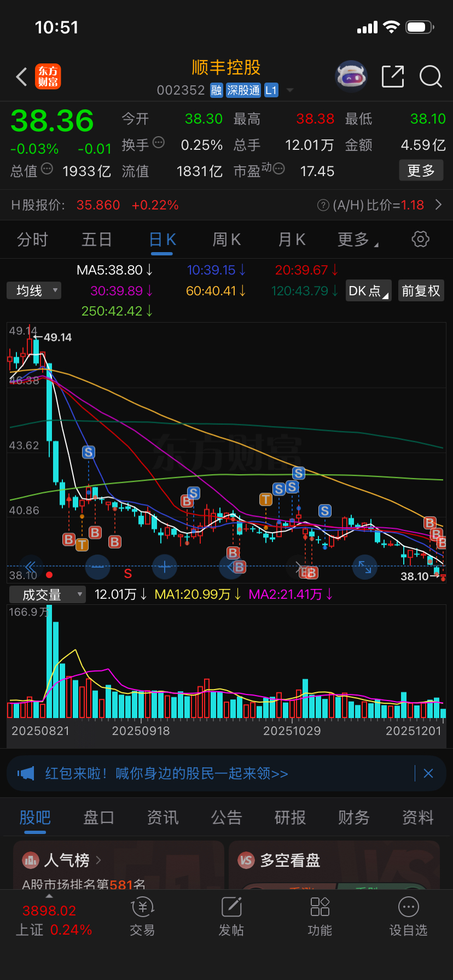Image resolution: width=453 pixels, height=980 pixels.
Task: Expand H股报价 row chevron
Action: pos(438,205)
